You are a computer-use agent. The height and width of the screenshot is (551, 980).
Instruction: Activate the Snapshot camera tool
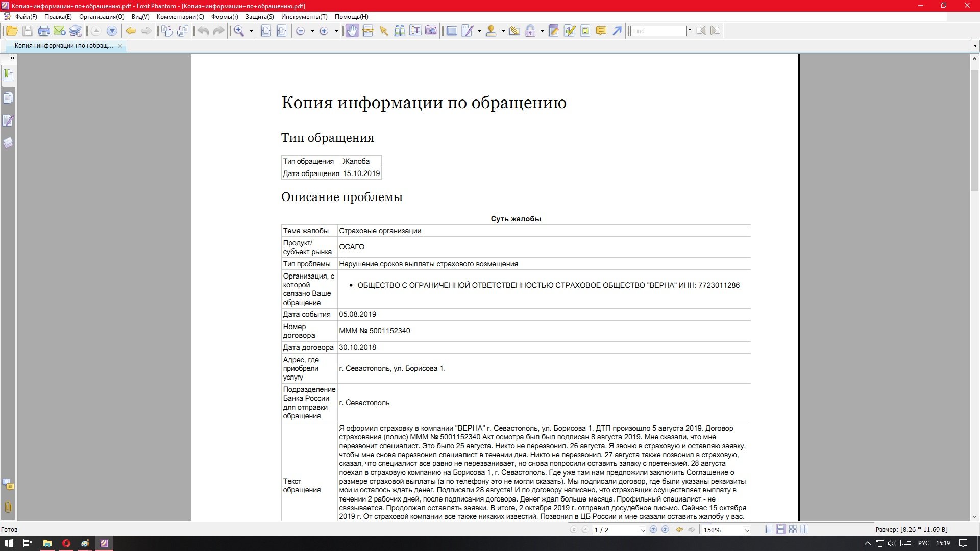click(x=431, y=31)
